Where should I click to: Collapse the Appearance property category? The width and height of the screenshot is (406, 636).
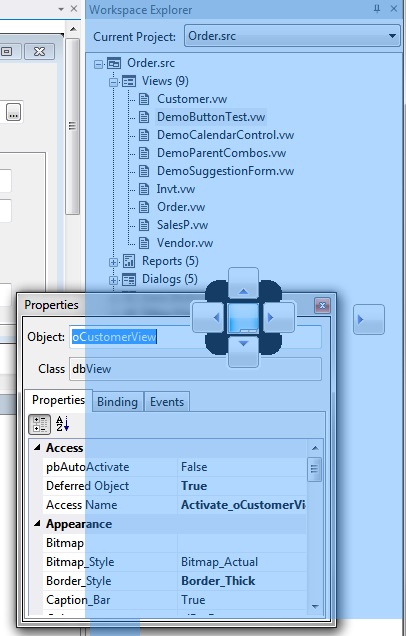coord(37,524)
